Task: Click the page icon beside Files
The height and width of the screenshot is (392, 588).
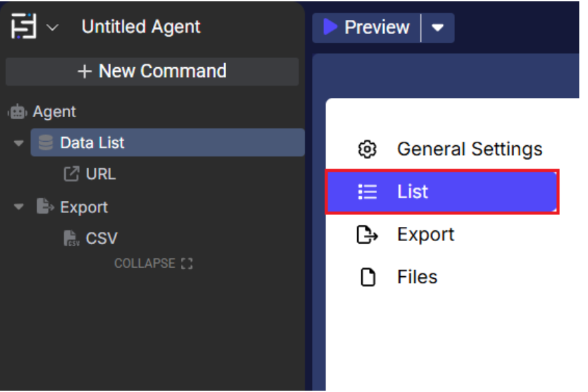Action: pos(367,277)
